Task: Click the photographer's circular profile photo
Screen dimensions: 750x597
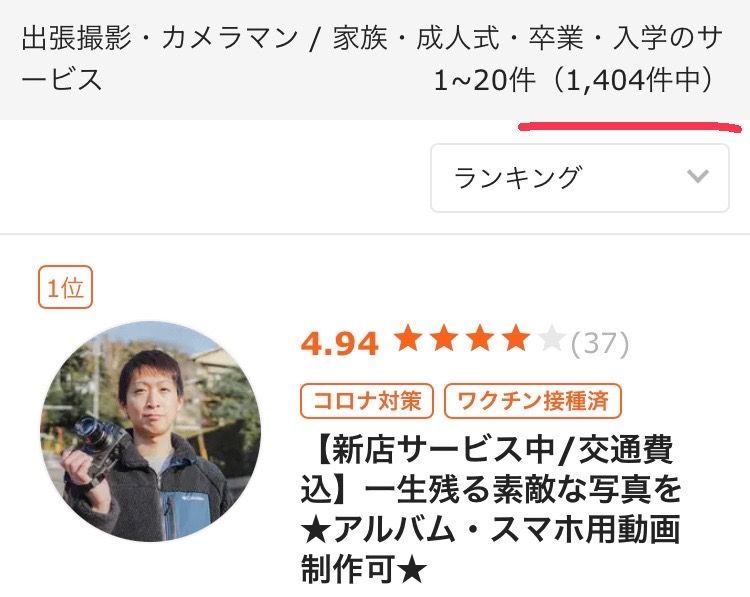Action: (150, 431)
